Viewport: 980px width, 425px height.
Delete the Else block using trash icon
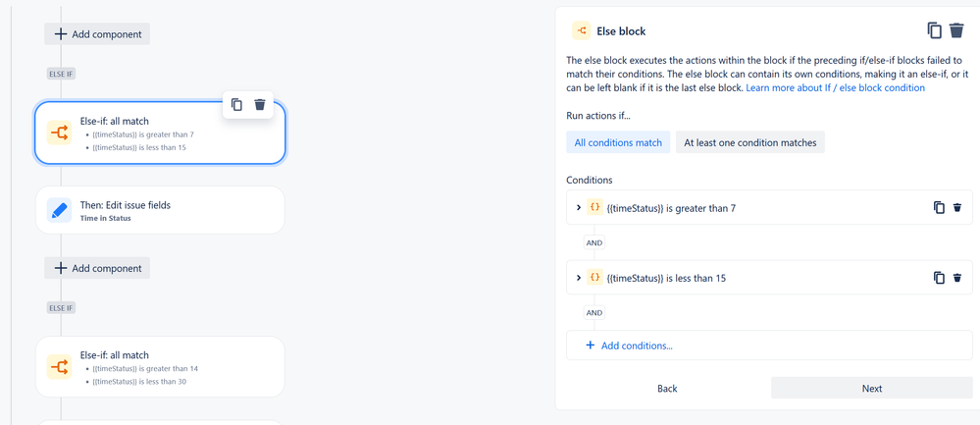pyautogui.click(x=956, y=30)
